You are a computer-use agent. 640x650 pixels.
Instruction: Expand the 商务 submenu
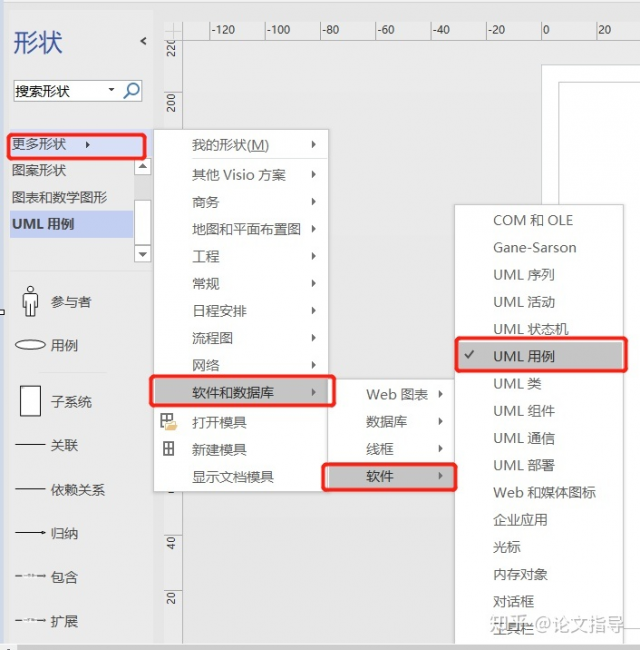[241, 202]
